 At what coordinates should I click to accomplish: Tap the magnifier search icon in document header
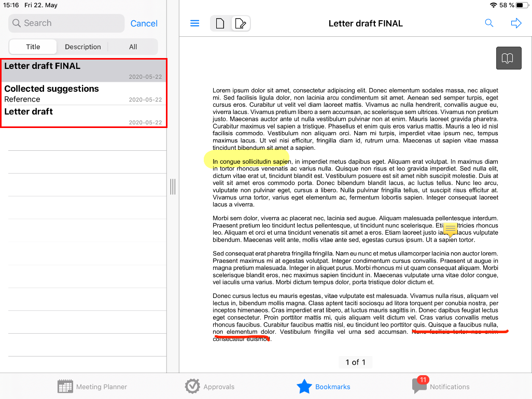489,23
